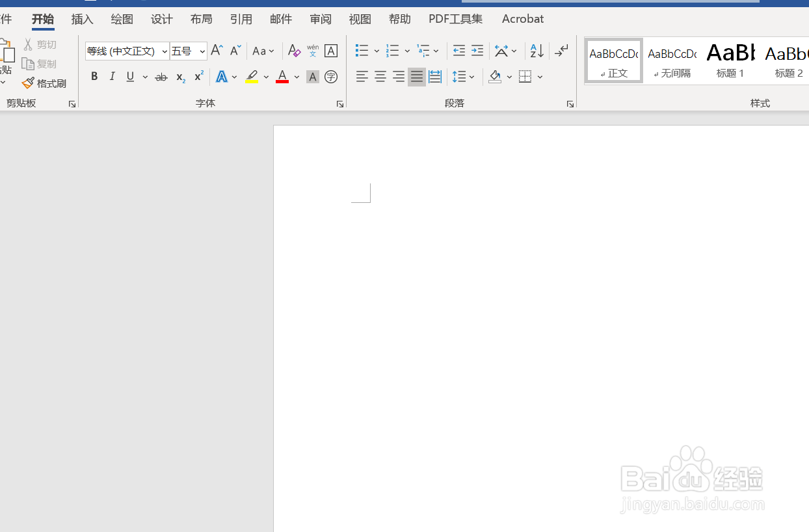Apply text effects letter A icon
The height and width of the screenshot is (532, 809).
tap(222, 77)
